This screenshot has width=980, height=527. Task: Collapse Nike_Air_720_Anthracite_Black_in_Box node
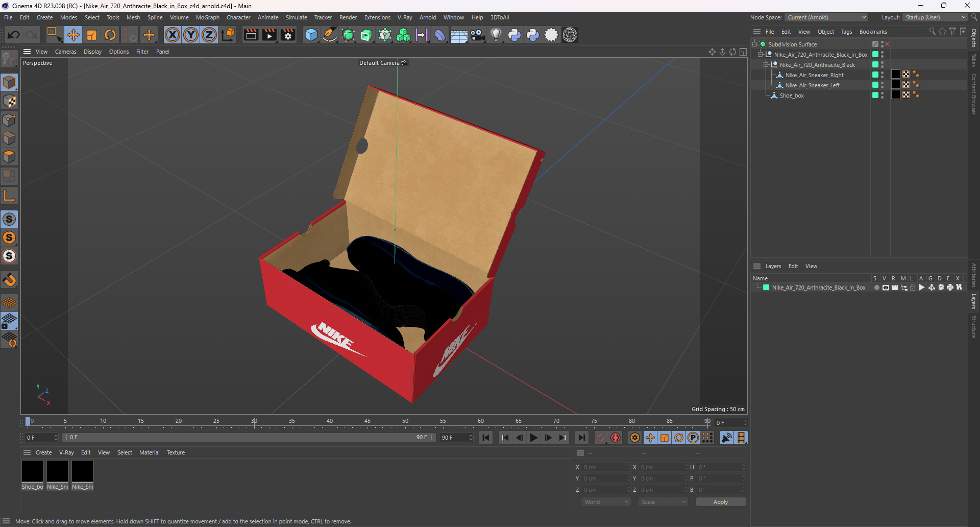761,54
